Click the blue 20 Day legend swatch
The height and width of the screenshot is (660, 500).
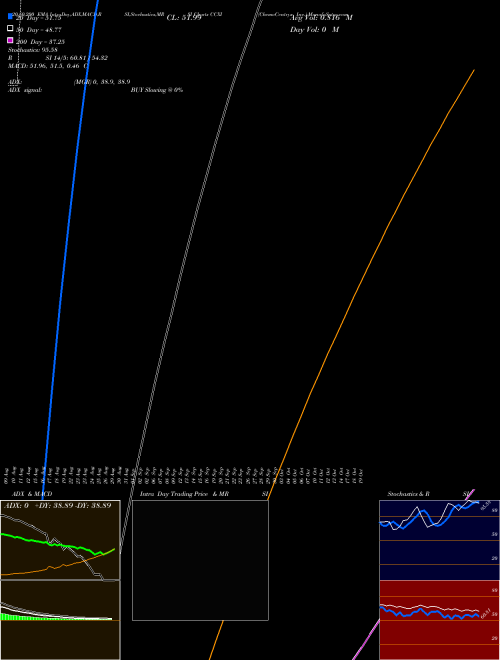tap(10, 16)
